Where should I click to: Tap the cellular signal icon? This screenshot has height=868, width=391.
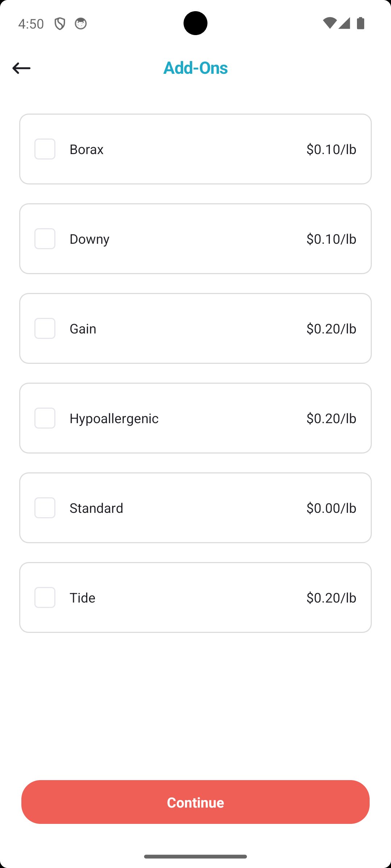(344, 23)
